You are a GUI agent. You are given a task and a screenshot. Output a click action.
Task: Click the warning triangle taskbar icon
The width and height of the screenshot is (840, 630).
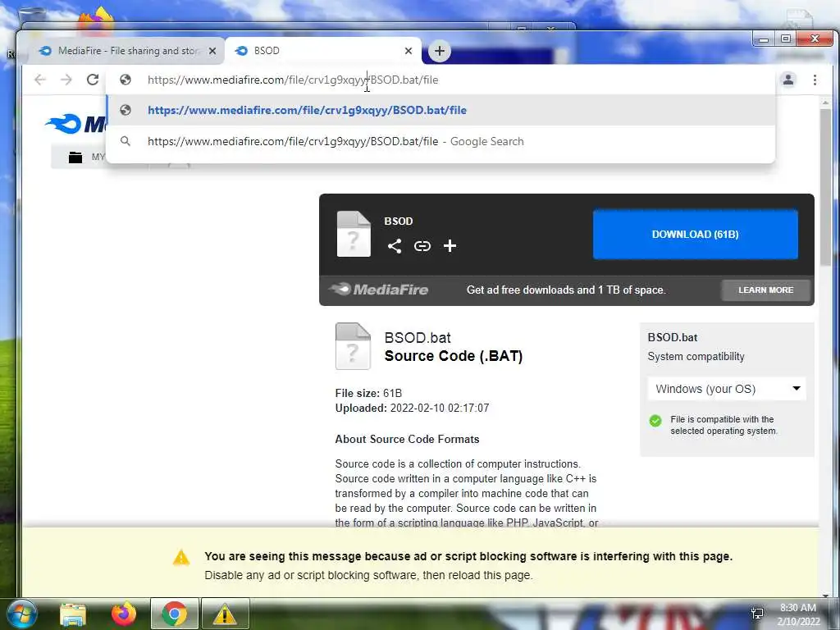point(225,614)
